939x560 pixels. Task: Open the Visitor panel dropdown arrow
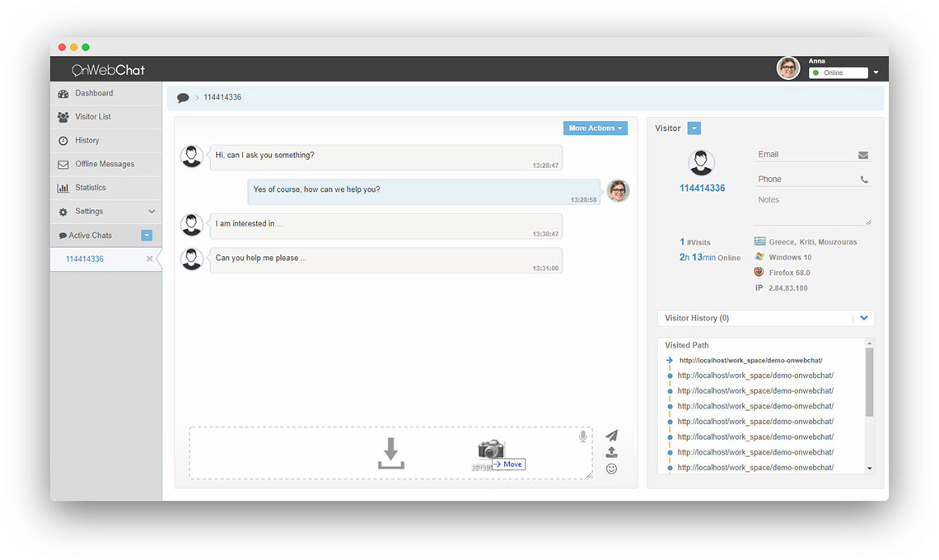[x=693, y=128]
